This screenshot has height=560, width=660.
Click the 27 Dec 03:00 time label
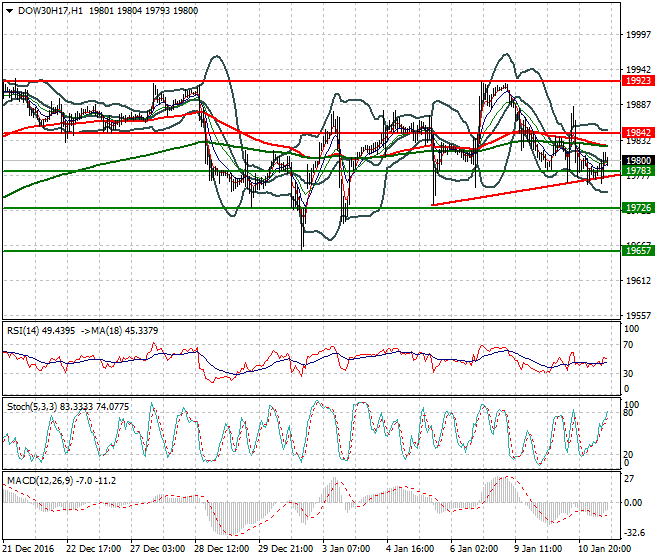pyautogui.click(x=157, y=549)
